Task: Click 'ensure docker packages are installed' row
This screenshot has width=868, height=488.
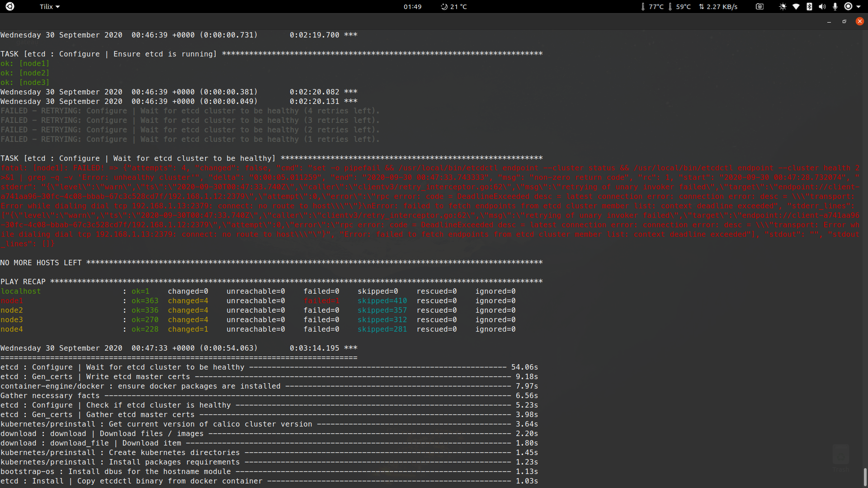Action: tap(269, 386)
